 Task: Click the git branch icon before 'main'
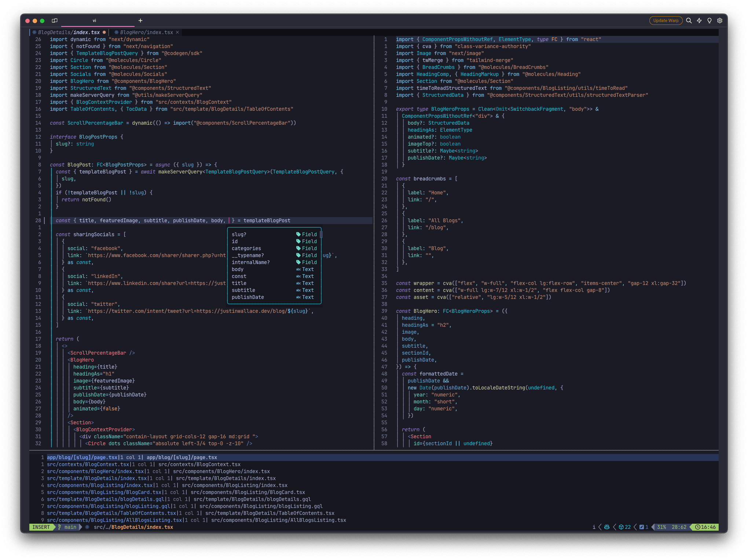pos(59,527)
